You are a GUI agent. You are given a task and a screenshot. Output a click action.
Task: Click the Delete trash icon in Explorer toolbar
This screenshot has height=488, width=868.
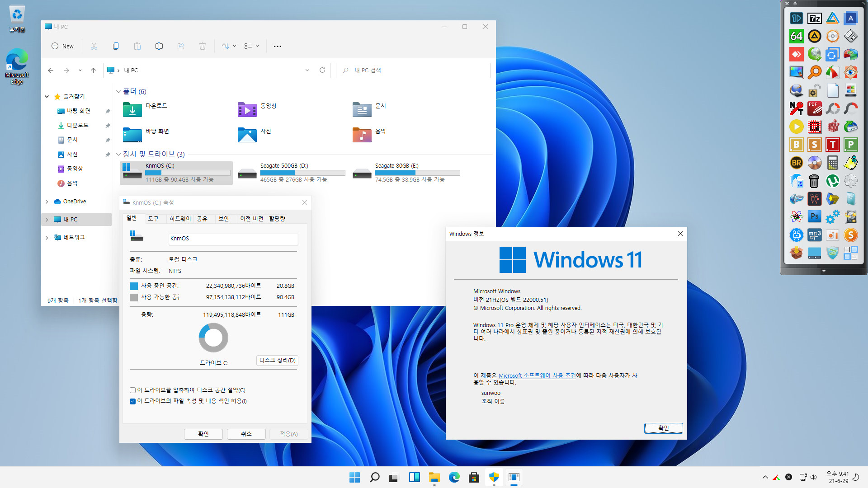[x=203, y=46]
